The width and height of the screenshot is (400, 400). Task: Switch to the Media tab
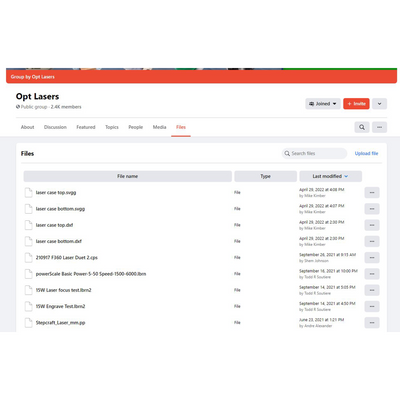[x=159, y=127]
